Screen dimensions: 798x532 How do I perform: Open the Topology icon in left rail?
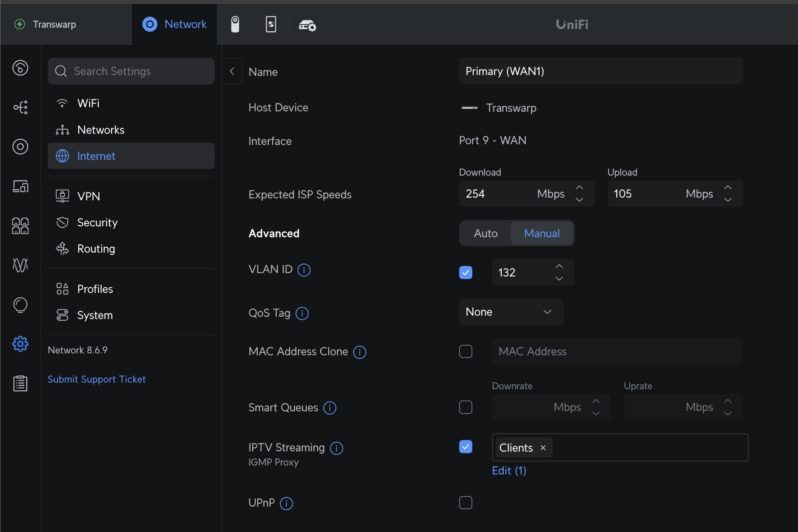pos(20,108)
